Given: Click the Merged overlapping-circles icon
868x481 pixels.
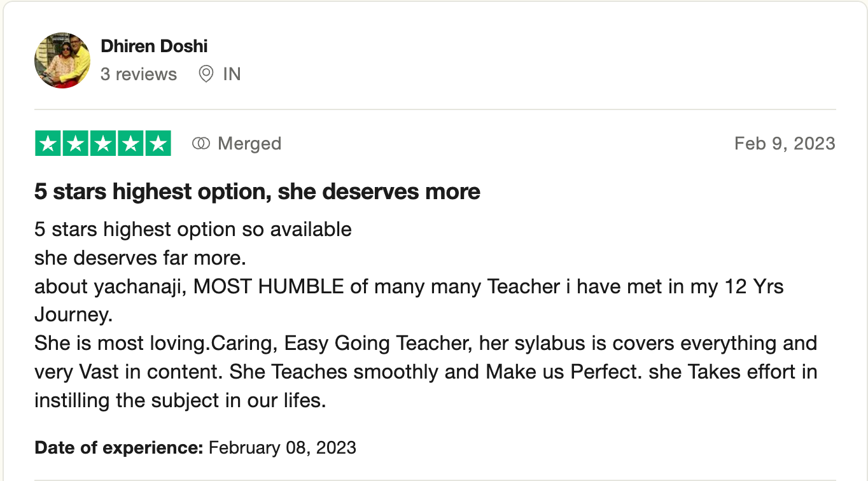Looking at the screenshot, I should (x=200, y=144).
